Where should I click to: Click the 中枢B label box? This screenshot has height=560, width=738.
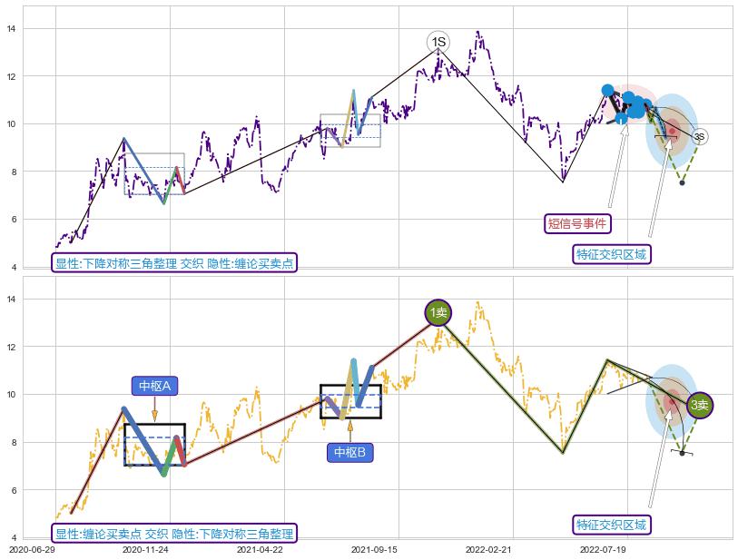tap(349, 452)
